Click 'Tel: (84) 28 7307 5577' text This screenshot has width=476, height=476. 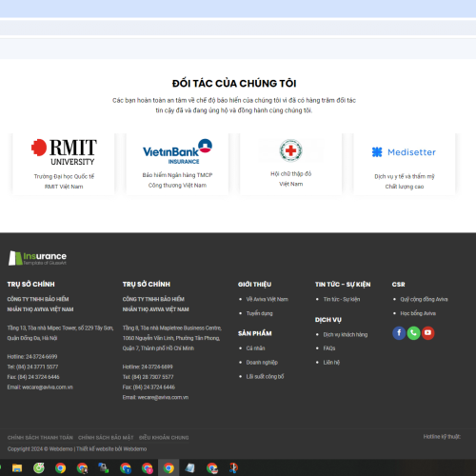[x=148, y=377]
